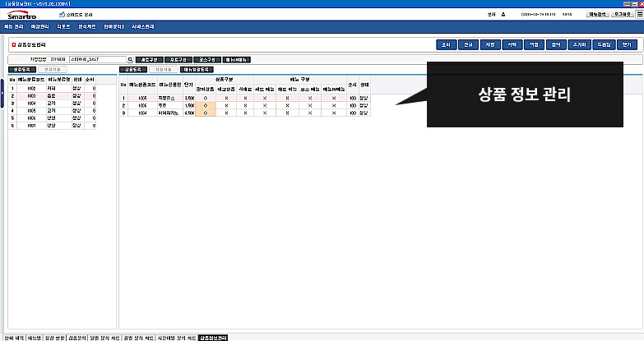Click the 코스구성 button
The image size is (644, 341).
tap(207, 60)
